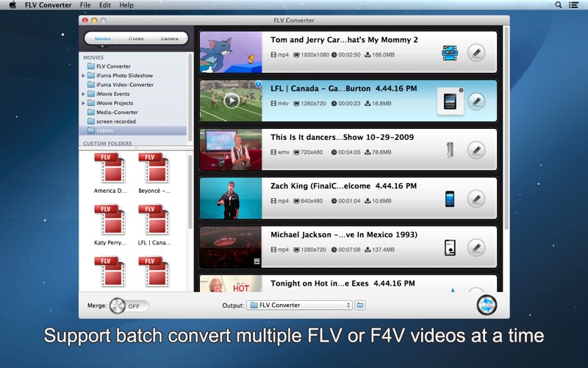
Task: Select the iMovie Projects folder row
Action: (133, 103)
